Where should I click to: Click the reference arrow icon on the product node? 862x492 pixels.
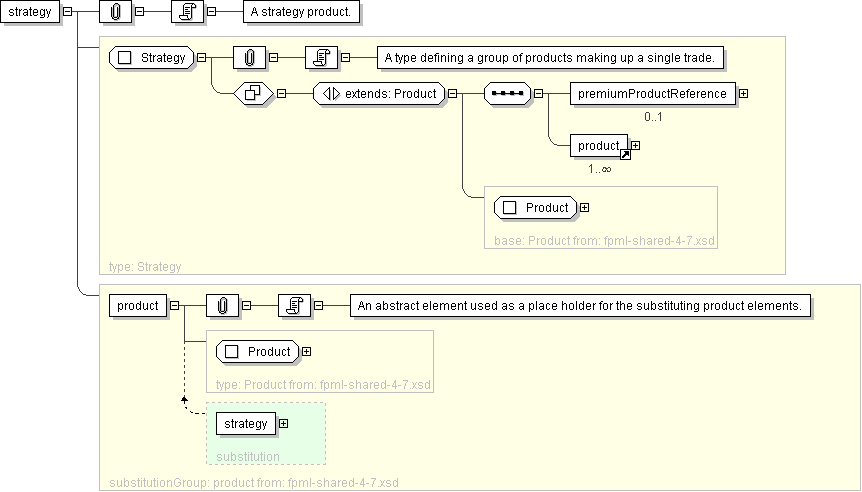coord(625,154)
